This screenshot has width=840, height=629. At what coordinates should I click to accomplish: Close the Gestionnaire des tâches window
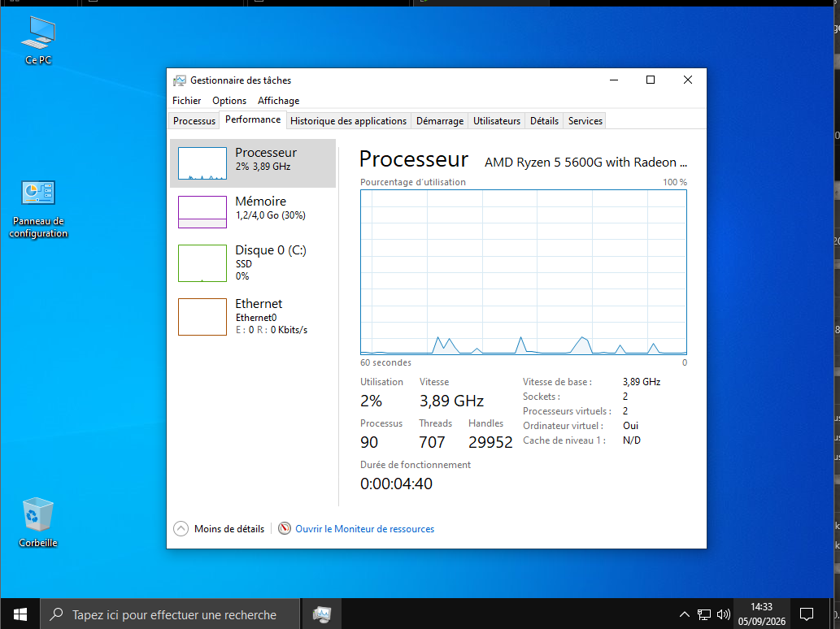pos(688,80)
